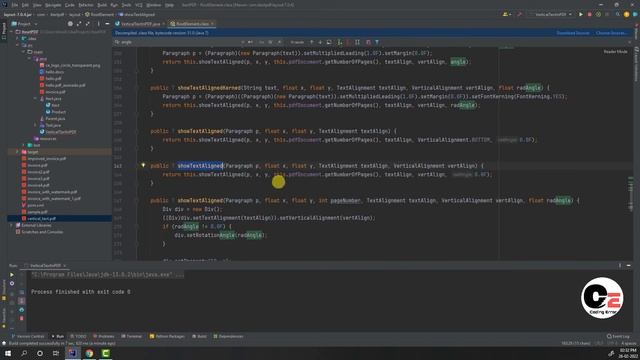Hide the Run tool window (minus icon)
The height and width of the screenshot is (360, 640).
click(629, 266)
